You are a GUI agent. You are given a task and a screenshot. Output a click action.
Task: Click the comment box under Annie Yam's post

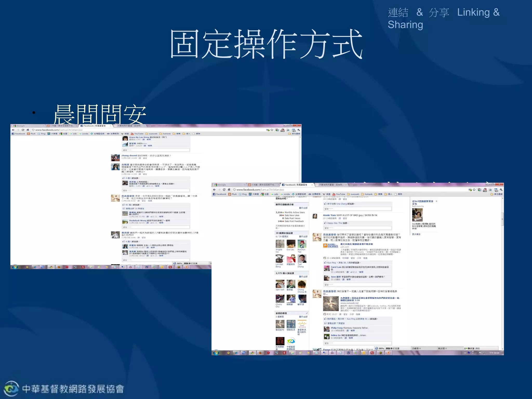click(x=357, y=228)
